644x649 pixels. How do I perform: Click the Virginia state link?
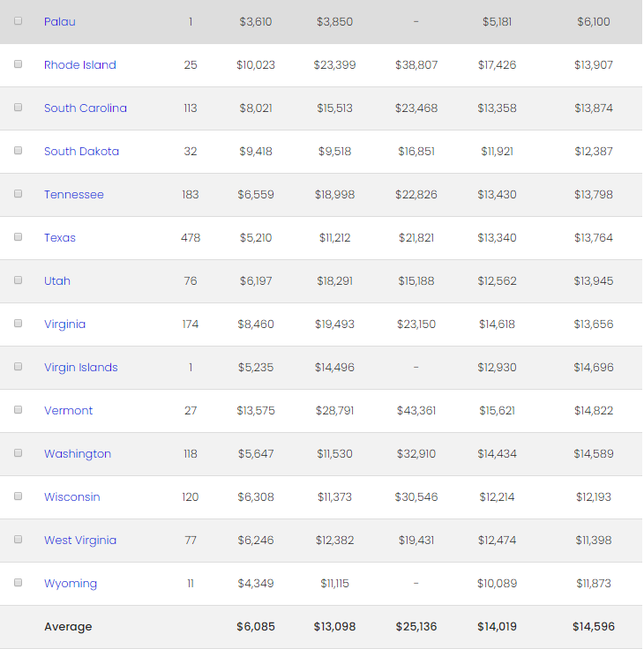coord(65,324)
